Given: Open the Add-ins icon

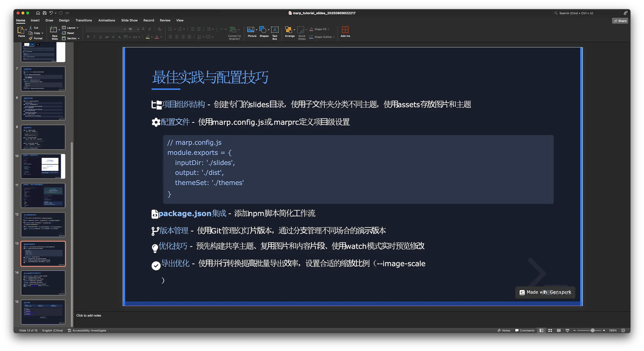Looking at the screenshot, I should 345,29.
